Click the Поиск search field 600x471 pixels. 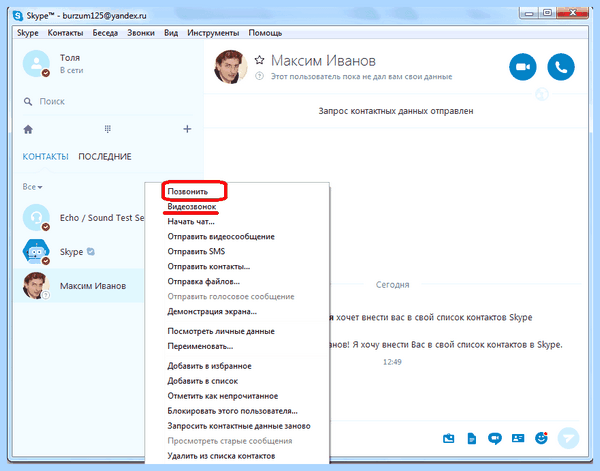[x=107, y=101]
